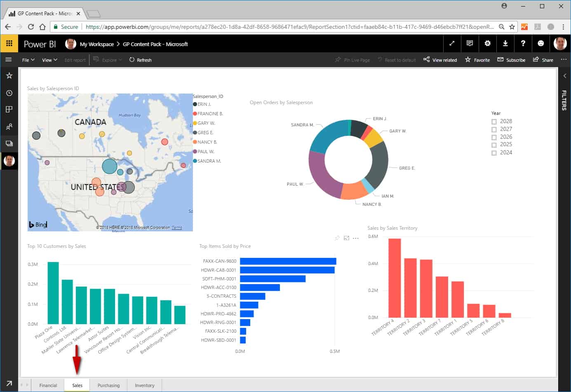Expand the View dropdown menu
Viewport: 571px width, 392px height.
click(49, 60)
